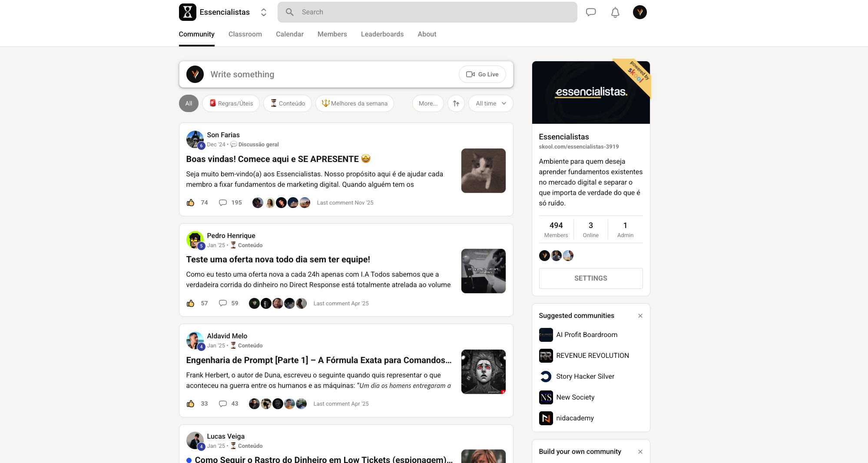Open the Teste uma oferta post thumbnail
This screenshot has height=463, width=868.
click(484, 271)
